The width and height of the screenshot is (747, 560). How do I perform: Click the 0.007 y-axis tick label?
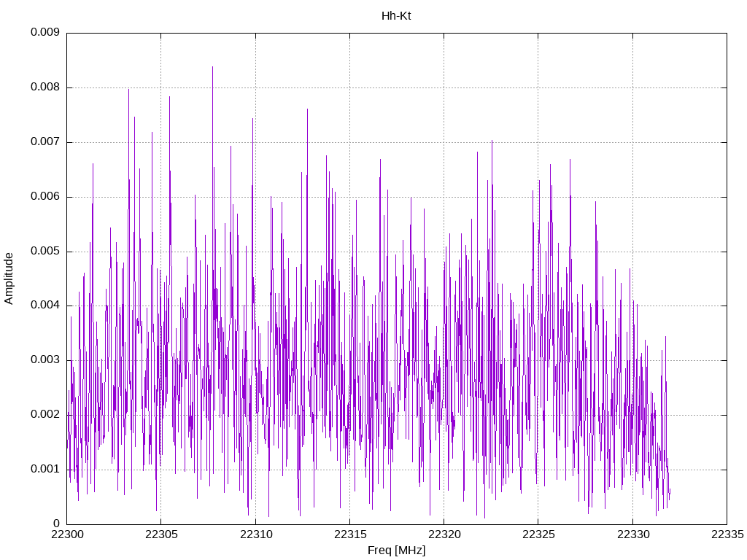(x=45, y=142)
